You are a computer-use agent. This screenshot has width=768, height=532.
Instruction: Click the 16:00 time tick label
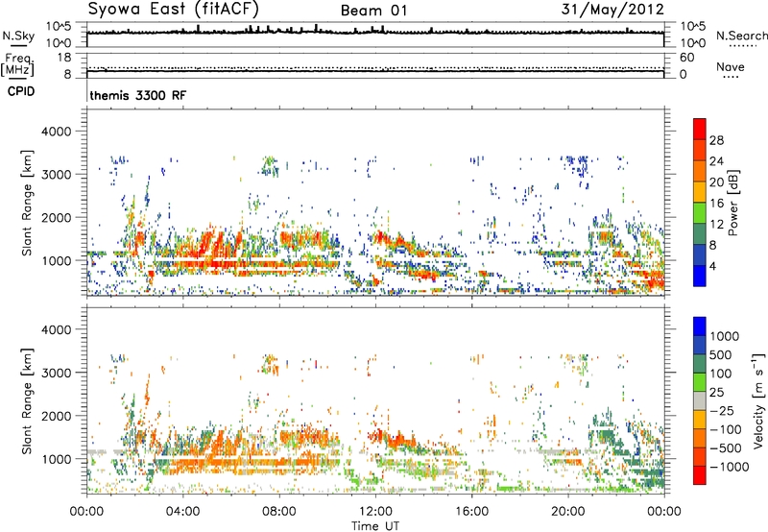471,512
